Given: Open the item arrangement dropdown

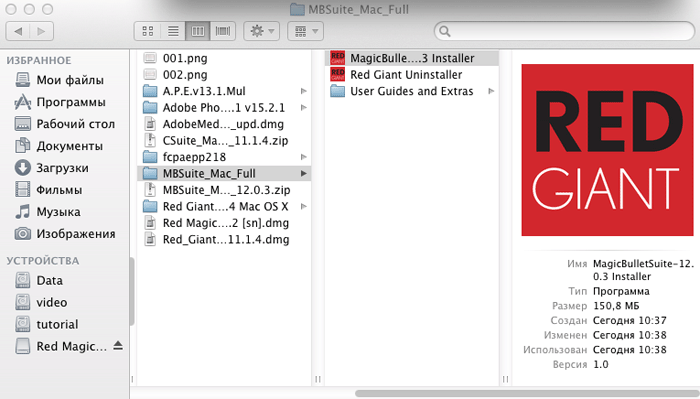Looking at the screenshot, I should [305, 31].
